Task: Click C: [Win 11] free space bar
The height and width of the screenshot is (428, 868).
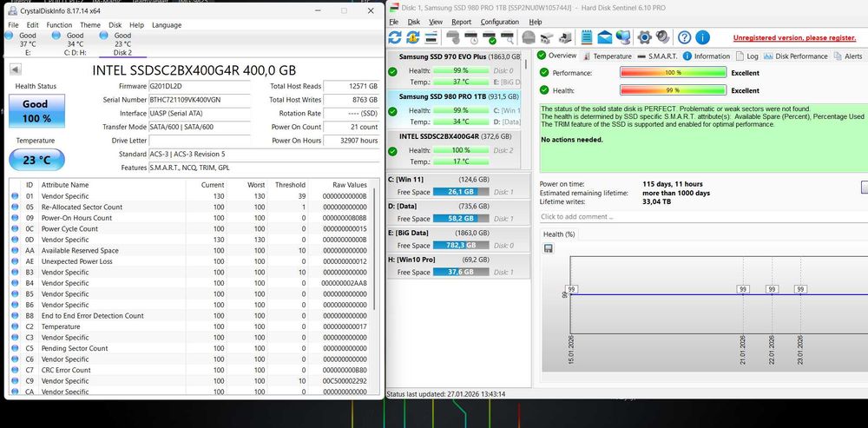Action: tap(461, 192)
